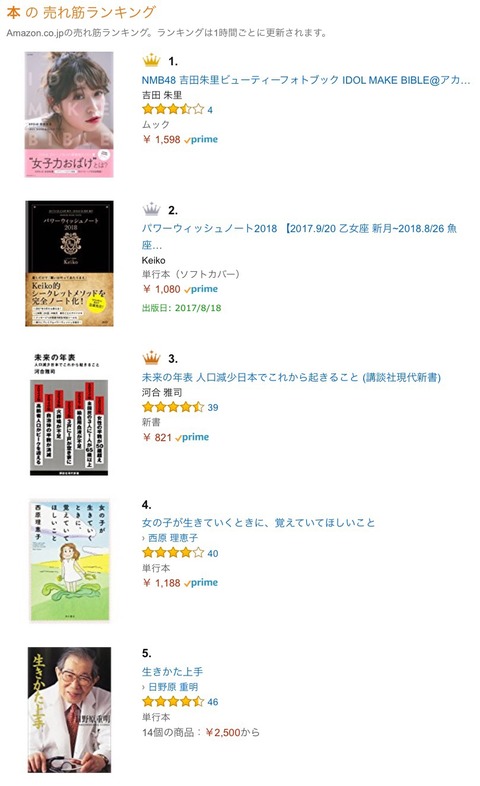The image size is (480, 786).
Task: Open the 生きかた上手 title link
Action: point(172,672)
